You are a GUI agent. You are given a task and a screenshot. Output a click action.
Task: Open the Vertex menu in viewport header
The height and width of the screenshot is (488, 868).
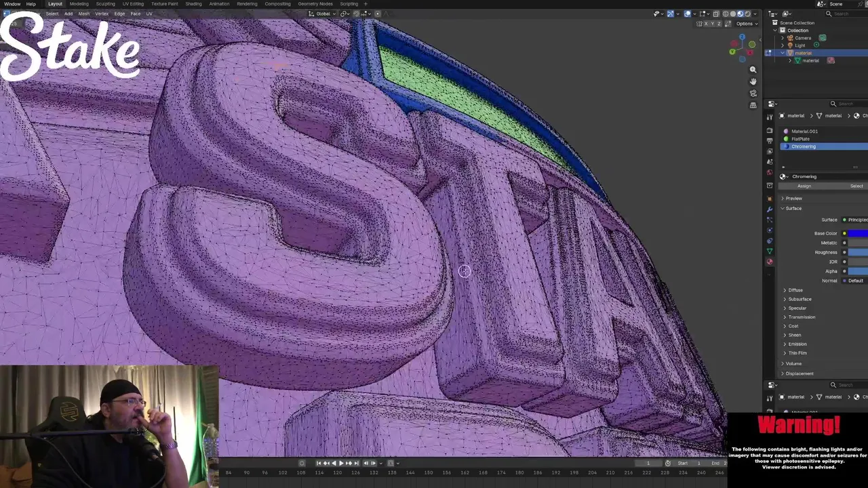pyautogui.click(x=102, y=14)
